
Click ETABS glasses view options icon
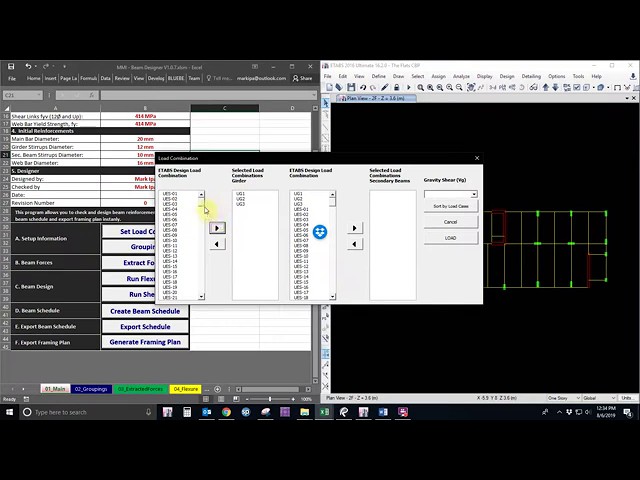(x=533, y=87)
